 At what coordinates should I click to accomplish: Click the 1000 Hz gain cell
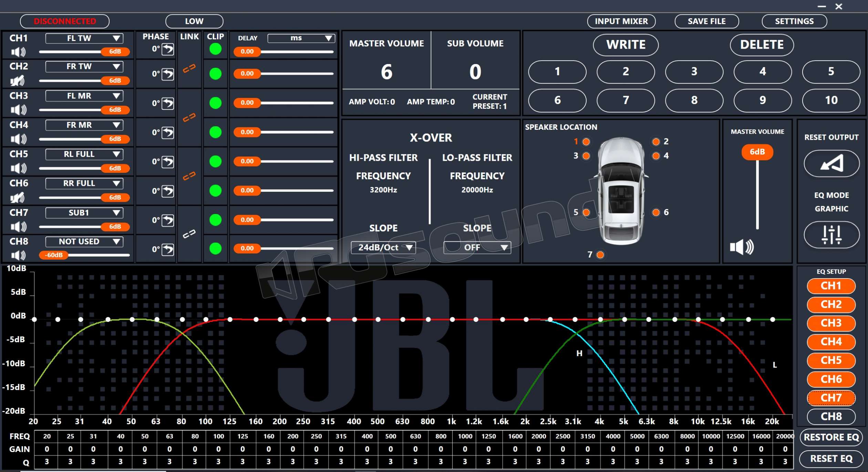point(465,449)
